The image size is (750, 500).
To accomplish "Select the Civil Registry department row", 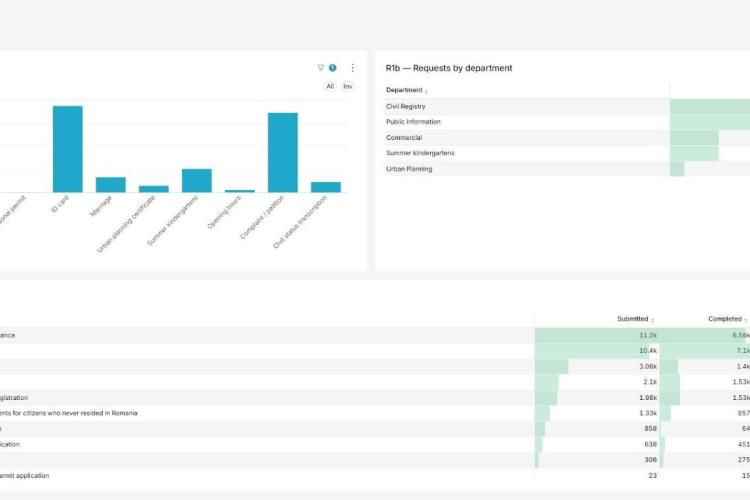I will [567, 106].
